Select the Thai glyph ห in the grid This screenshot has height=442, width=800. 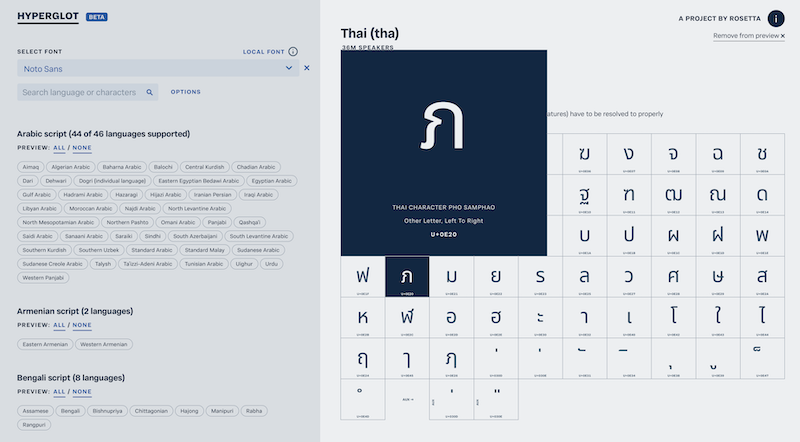(363, 317)
